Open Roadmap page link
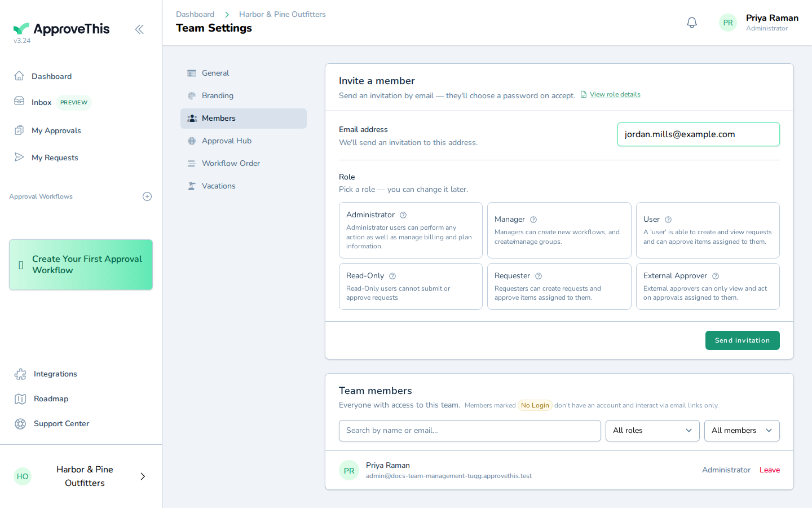Image resolution: width=812 pixels, height=508 pixels. (x=51, y=398)
